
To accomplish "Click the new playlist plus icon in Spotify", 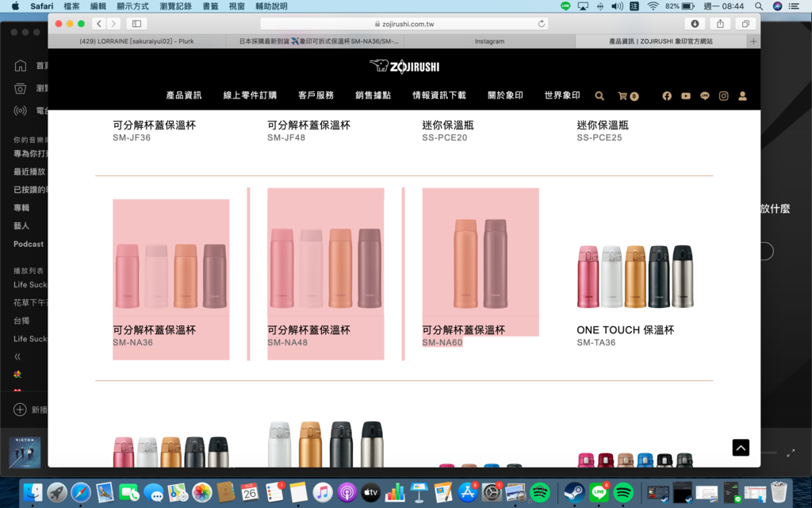I will (x=20, y=410).
